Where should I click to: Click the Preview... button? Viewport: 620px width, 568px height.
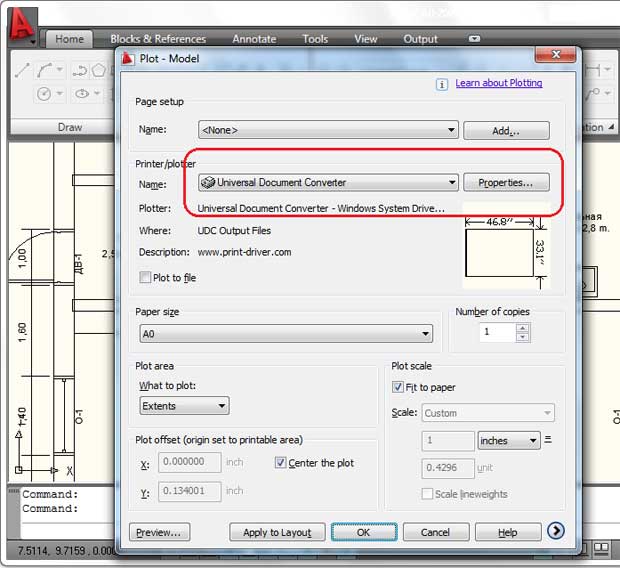[x=159, y=532]
